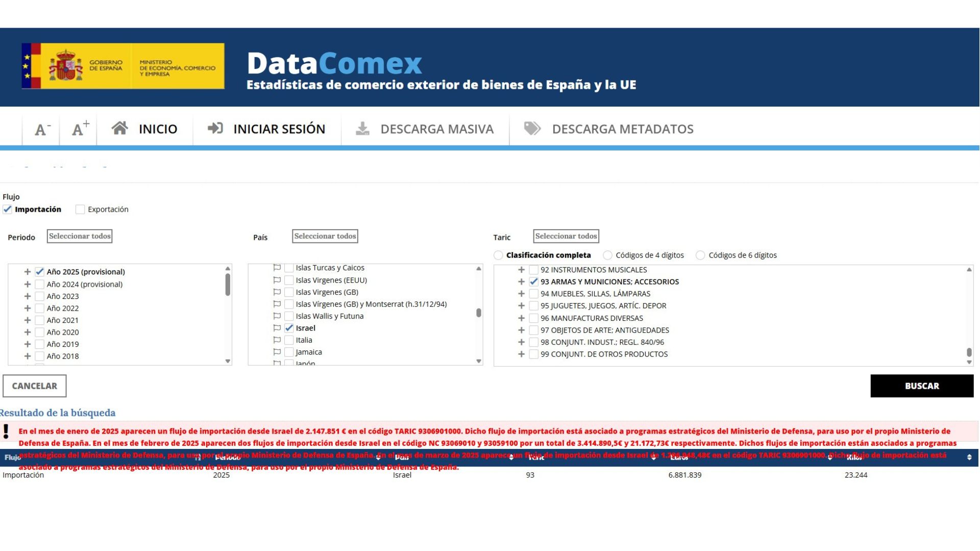980x551 pixels.
Task: Click Seleccionar todos for Periodo
Action: point(80,236)
